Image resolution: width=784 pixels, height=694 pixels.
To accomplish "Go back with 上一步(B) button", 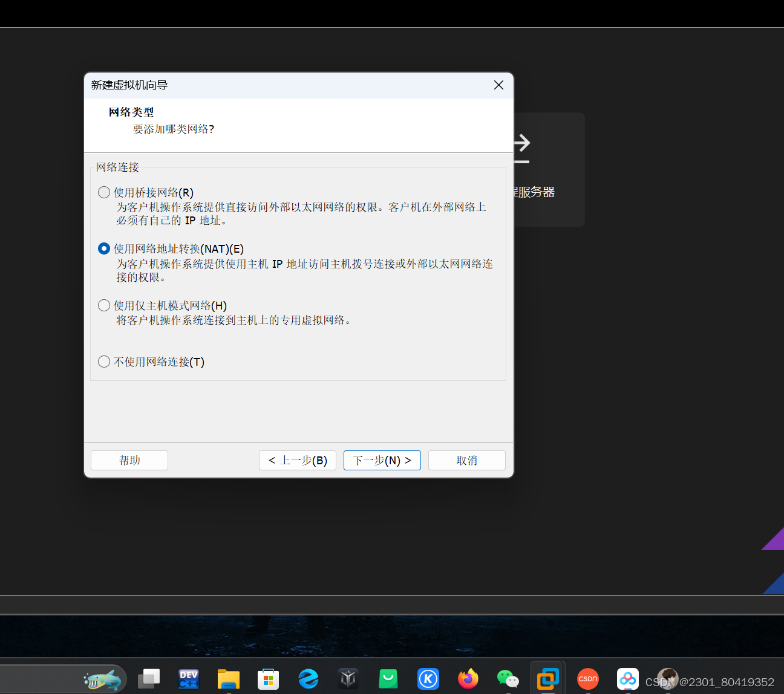I will (x=298, y=460).
